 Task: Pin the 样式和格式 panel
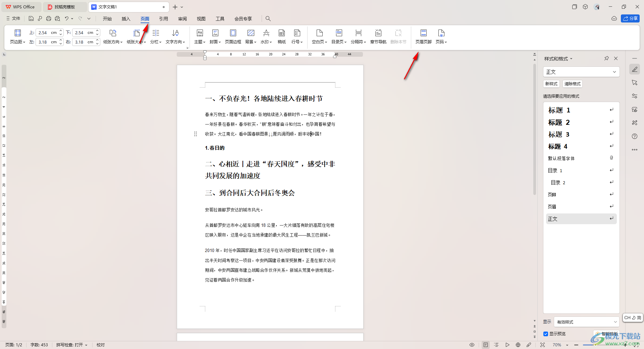(606, 58)
